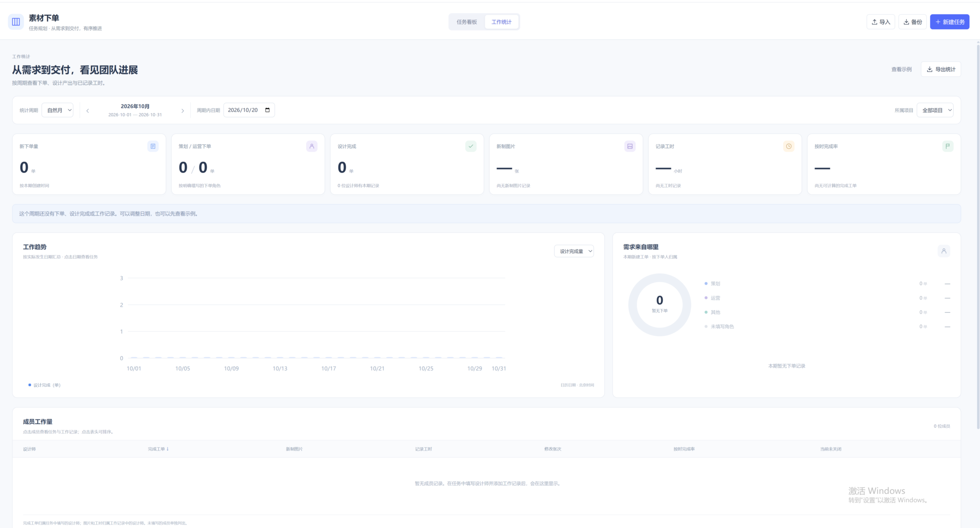980x528 pixels.
Task: Click the 未填写角色 legend entry
Action: tap(719, 327)
